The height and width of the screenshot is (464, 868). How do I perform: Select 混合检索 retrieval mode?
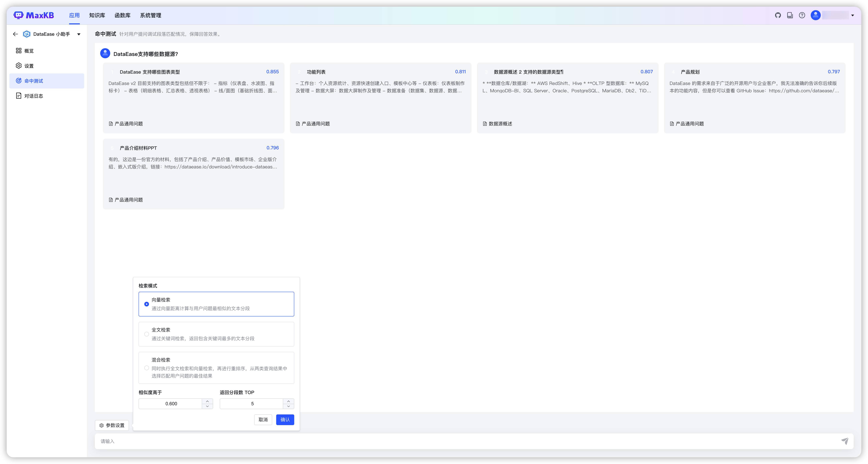coord(147,368)
